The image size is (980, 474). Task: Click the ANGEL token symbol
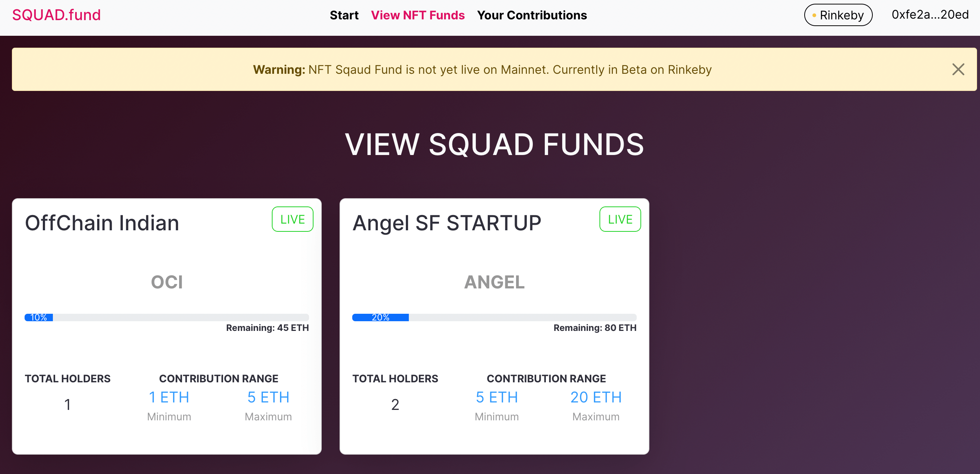(x=494, y=282)
